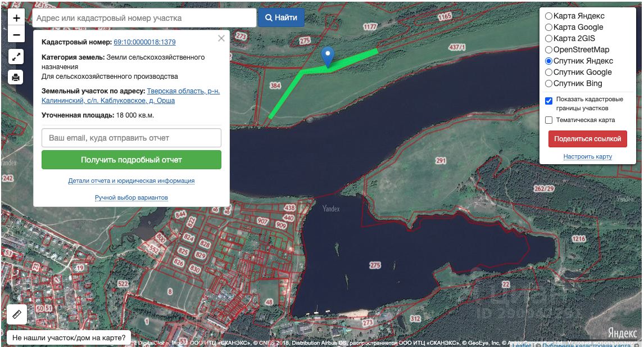Select OpenStreetMap layer

577,49
